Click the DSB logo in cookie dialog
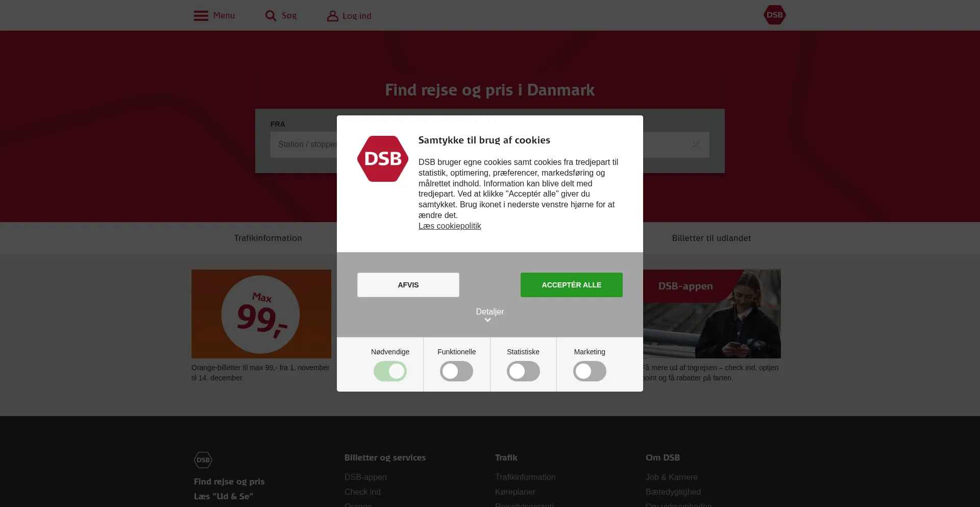This screenshot has width=980, height=507. click(383, 159)
